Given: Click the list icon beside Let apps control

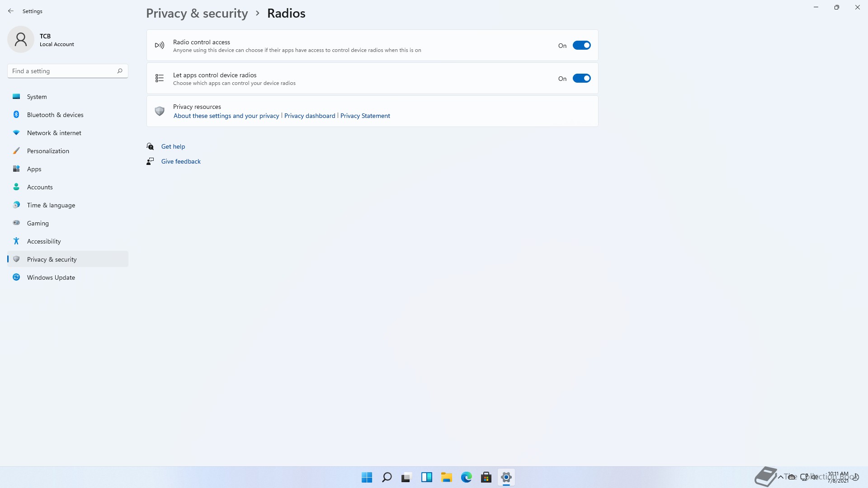Looking at the screenshot, I should click(x=160, y=78).
